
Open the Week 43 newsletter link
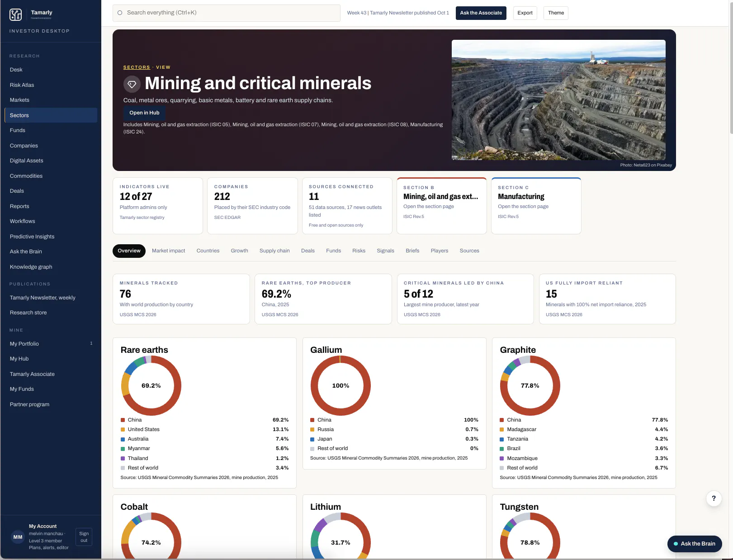click(398, 13)
